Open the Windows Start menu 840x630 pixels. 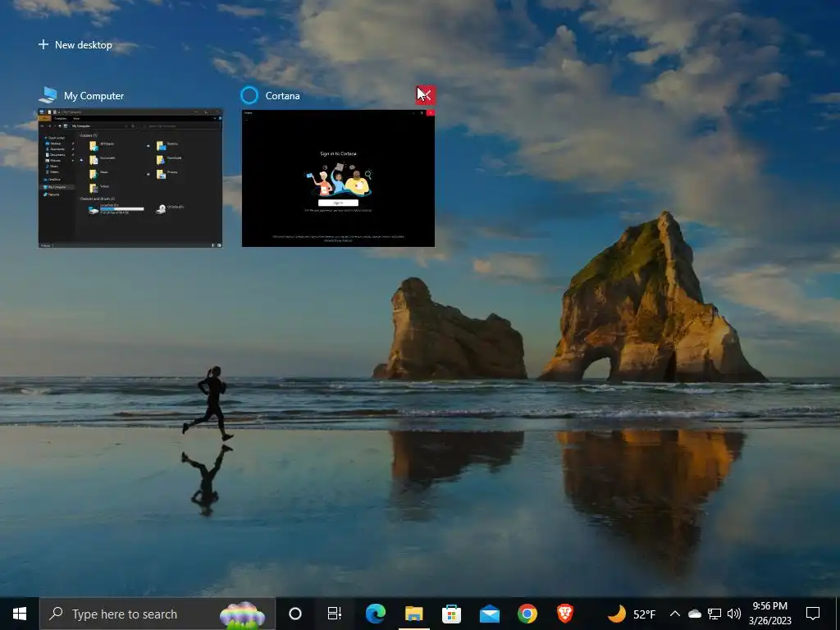[x=20, y=614]
